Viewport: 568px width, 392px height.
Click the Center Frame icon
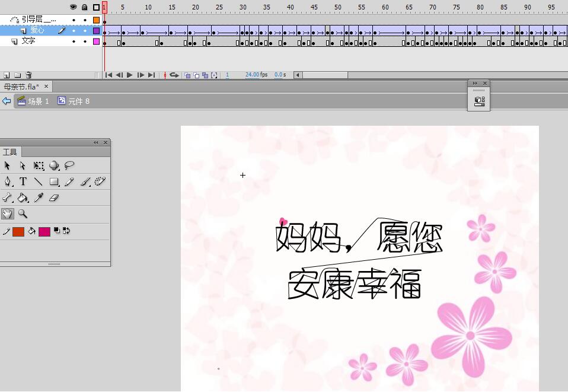click(165, 75)
